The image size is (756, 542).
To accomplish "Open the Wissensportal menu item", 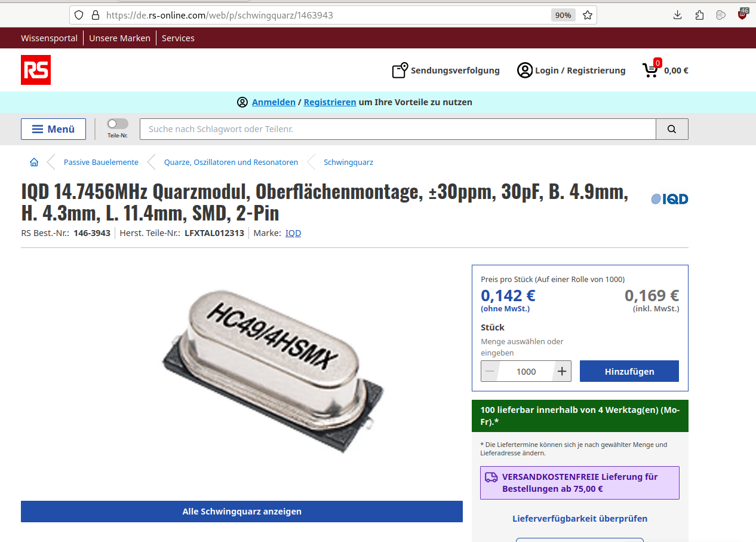I will point(49,38).
